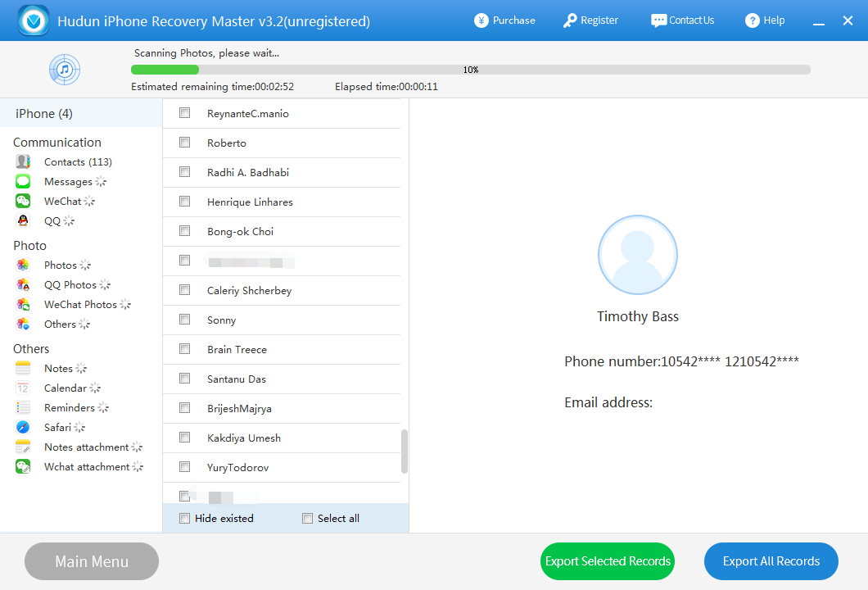Click the Others photo category icon
Screen dimensions: 868x590
[23, 324]
